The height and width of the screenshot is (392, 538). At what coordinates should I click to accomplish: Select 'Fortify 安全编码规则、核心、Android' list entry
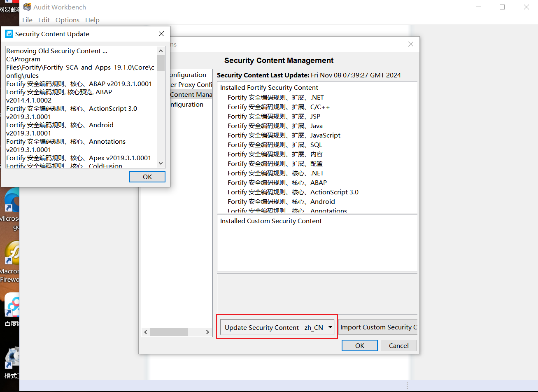[281, 202]
